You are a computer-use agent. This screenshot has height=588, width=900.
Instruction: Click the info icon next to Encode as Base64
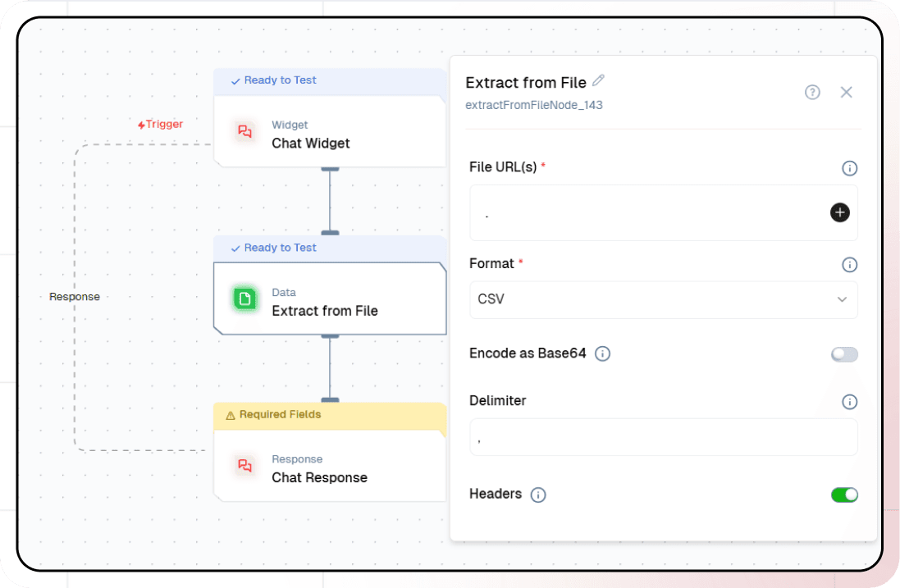602,353
